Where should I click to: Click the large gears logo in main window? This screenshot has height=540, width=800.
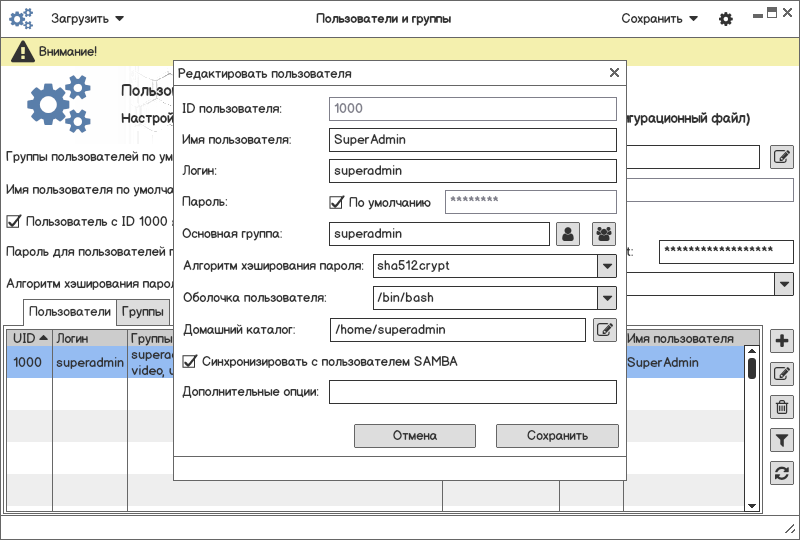pos(59,104)
